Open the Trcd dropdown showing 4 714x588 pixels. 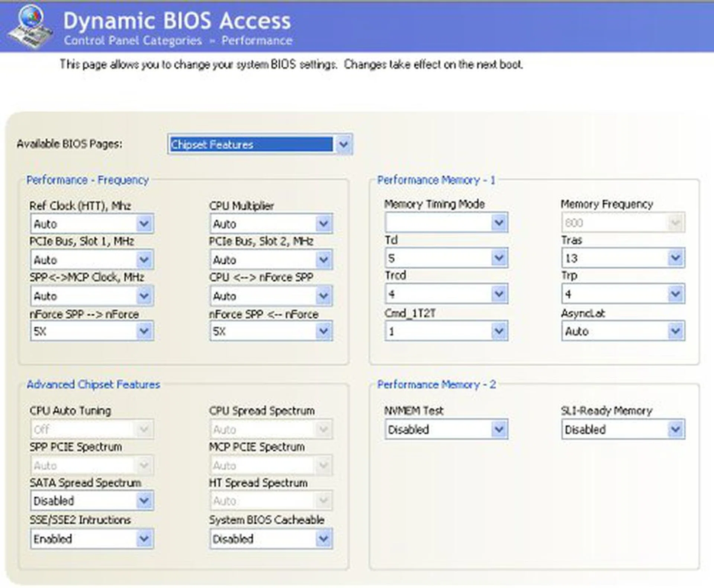(499, 293)
